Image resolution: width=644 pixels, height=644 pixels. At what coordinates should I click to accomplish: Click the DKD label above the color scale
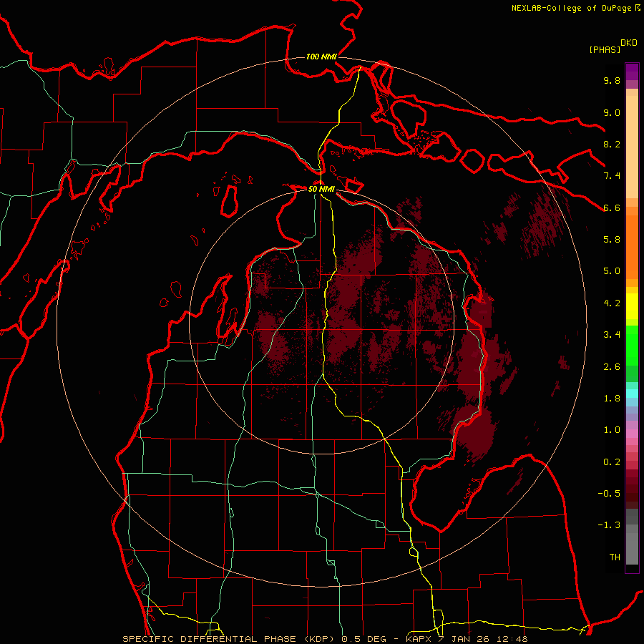(x=629, y=43)
